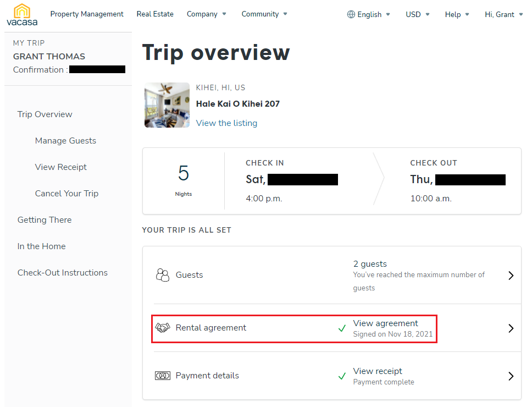This screenshot has height=407, width=532.
Task: Click the Vacasa home logo
Action: coord(22,15)
